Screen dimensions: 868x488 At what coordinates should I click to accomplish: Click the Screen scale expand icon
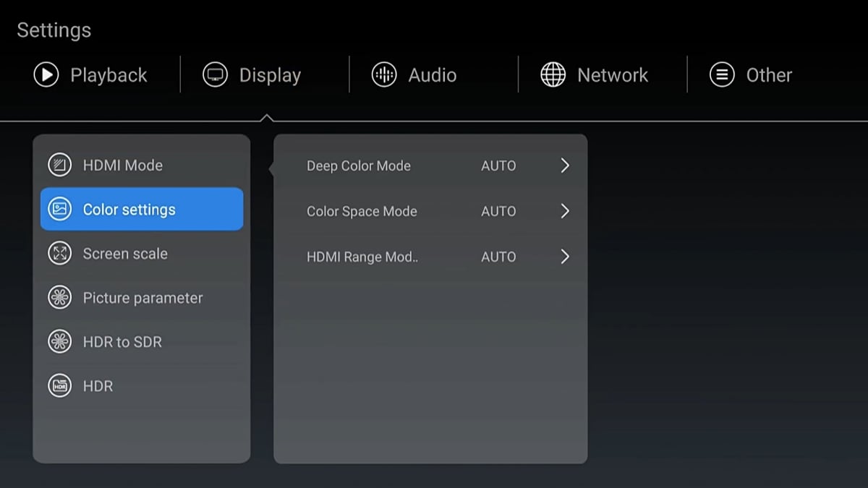tap(59, 254)
